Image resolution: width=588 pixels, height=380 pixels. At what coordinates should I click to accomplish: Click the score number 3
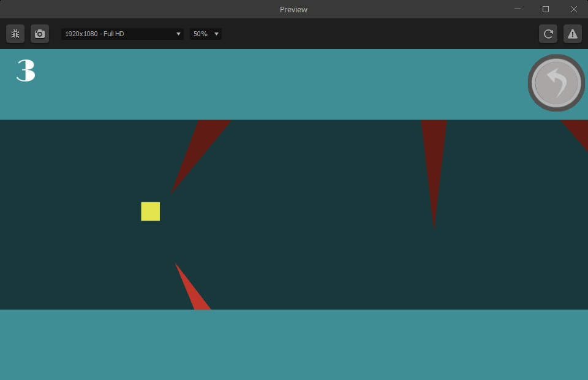coord(26,70)
